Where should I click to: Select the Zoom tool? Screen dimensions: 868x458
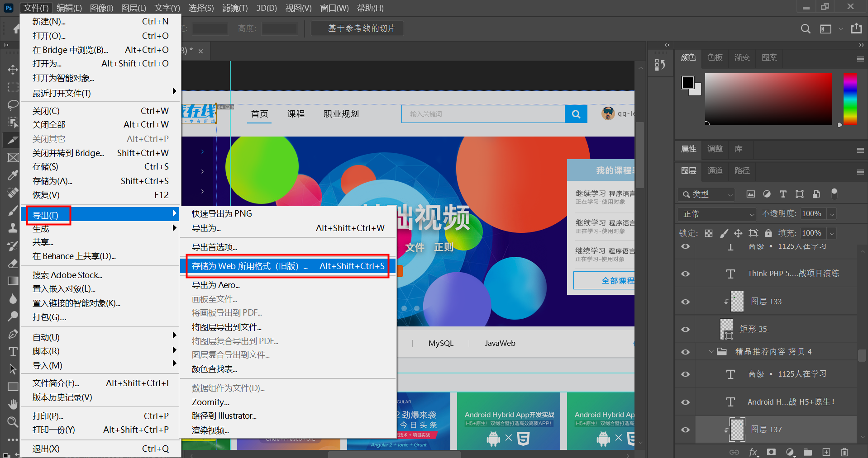tap(13, 422)
